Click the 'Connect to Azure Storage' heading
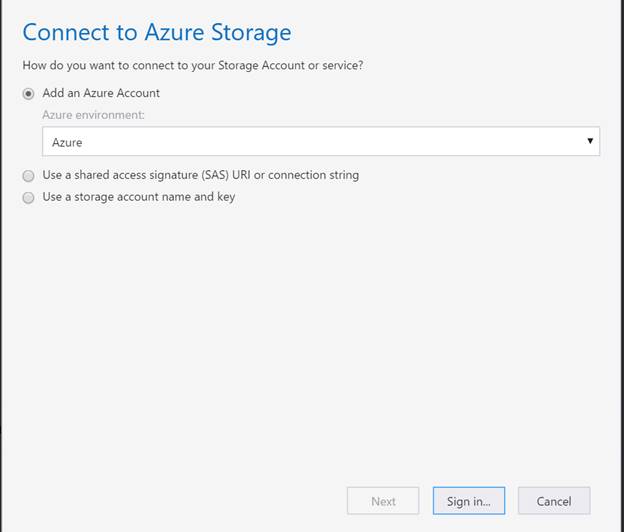This screenshot has height=532, width=624. point(157,32)
